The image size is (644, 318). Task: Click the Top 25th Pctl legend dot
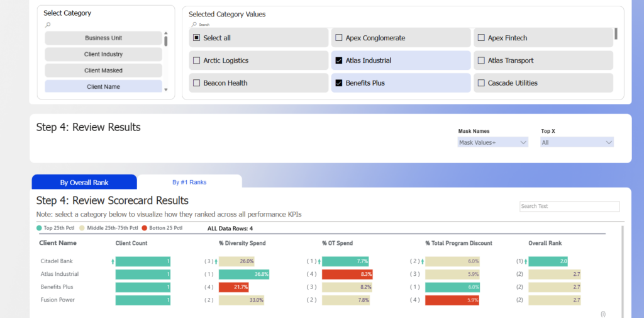pyautogui.click(x=40, y=228)
